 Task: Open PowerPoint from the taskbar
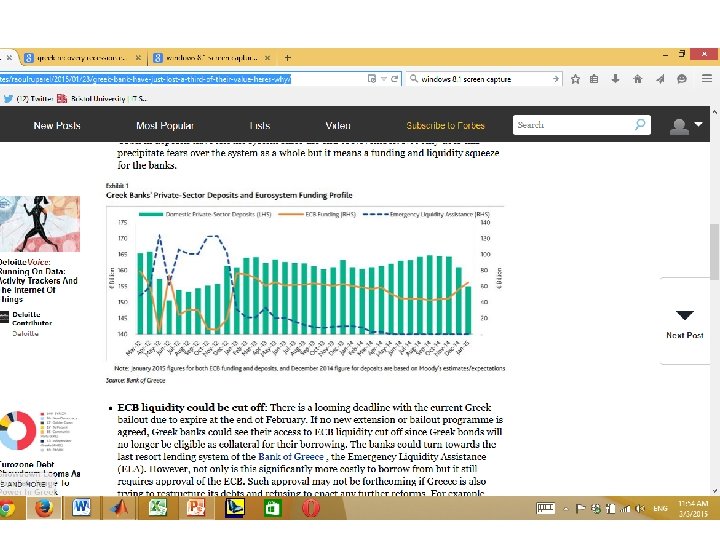coord(196,507)
